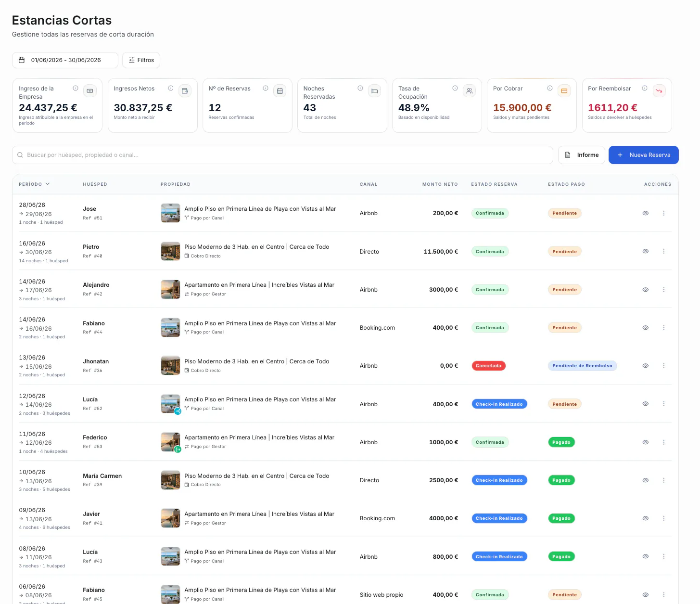Screen dimensions: 700x604
Task: Click card icon in Por Cobrar card
Action: pos(564,90)
